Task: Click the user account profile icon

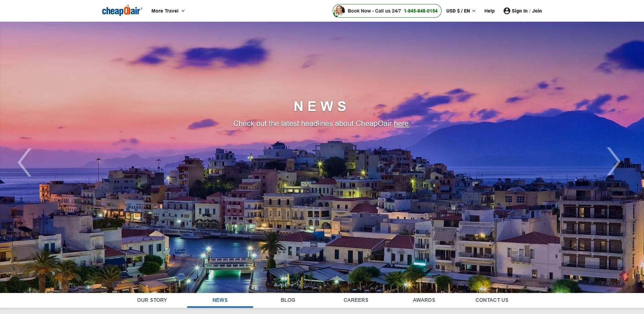Action: click(507, 11)
